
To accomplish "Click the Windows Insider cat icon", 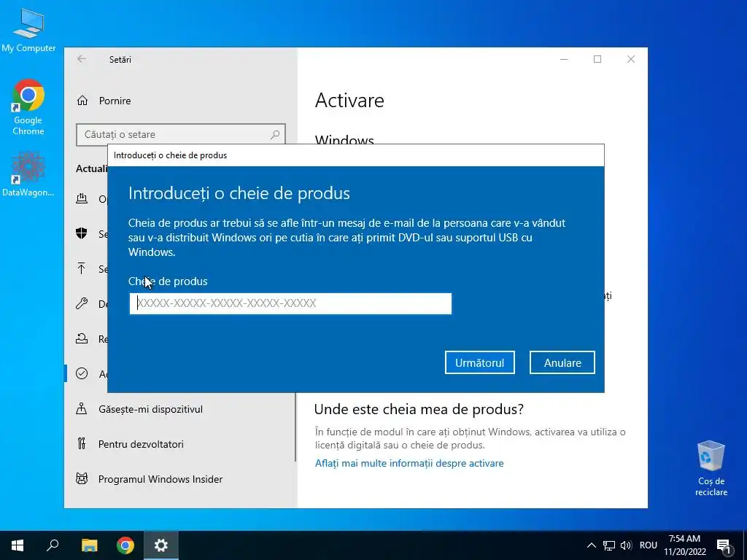I will [82, 478].
